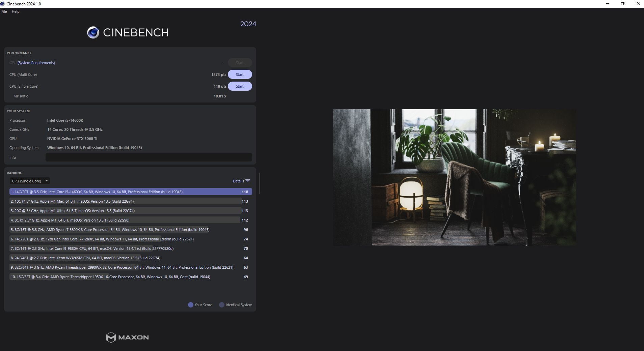Image resolution: width=644 pixels, height=351 pixels.
Task: Click the NVIDIA GeForce RTX 5060 Ti text
Action: (72, 139)
